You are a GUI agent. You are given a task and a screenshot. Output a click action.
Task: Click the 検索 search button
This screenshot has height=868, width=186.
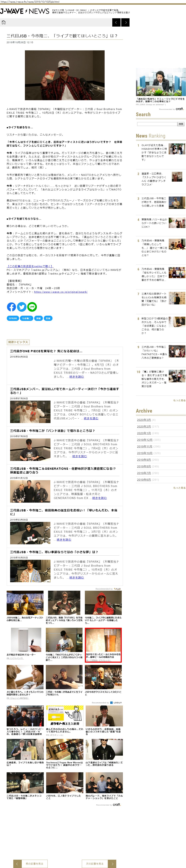pyautogui.click(x=181, y=124)
